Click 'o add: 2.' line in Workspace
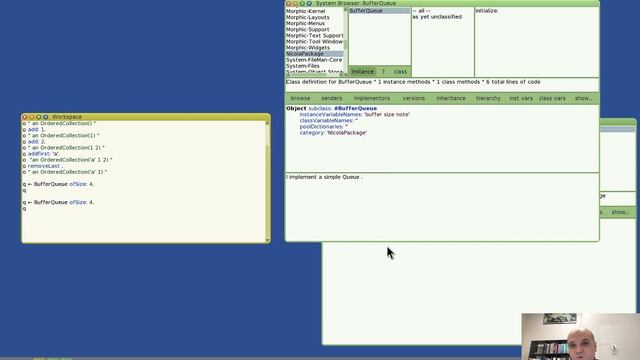This screenshot has width=640, height=360. 34,142
